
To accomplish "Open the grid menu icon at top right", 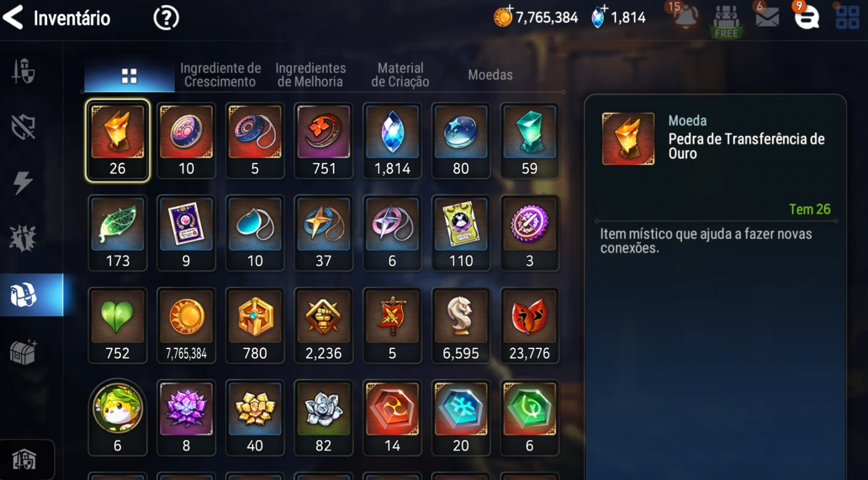I will pos(848,17).
